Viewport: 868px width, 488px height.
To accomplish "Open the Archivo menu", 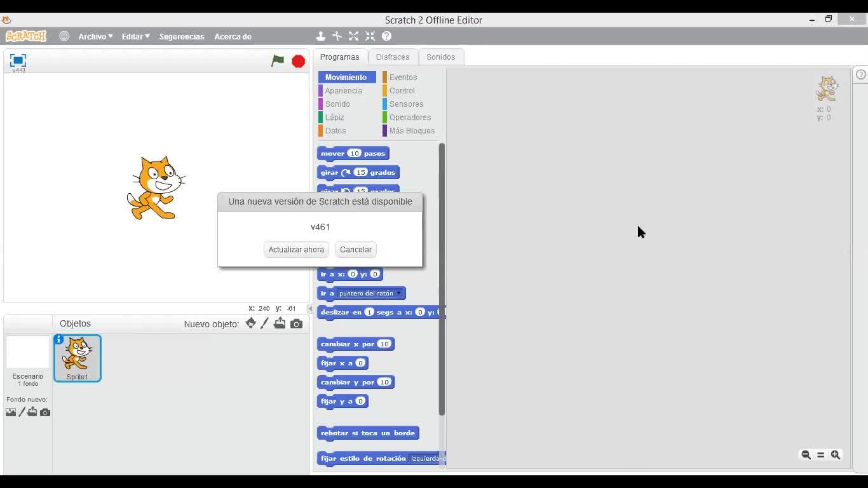I will point(95,36).
